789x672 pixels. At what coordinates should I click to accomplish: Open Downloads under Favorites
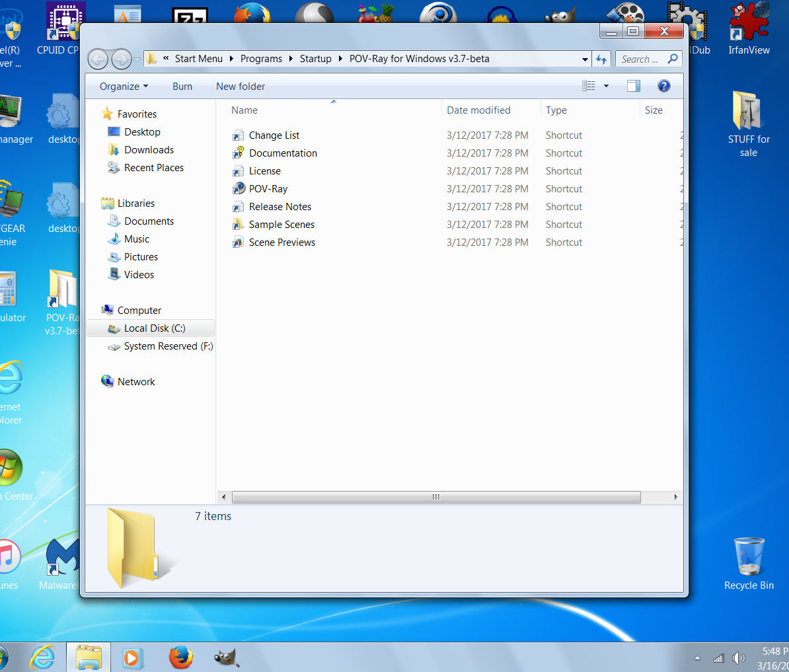(149, 150)
